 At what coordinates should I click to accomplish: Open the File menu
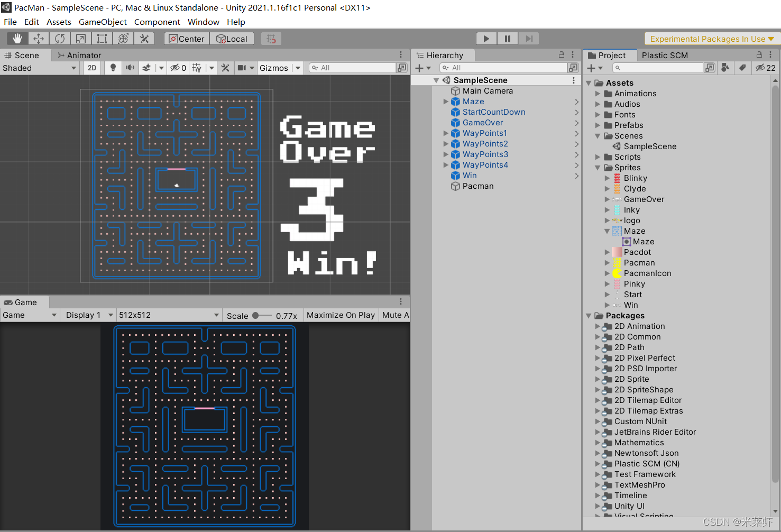[x=10, y=22]
